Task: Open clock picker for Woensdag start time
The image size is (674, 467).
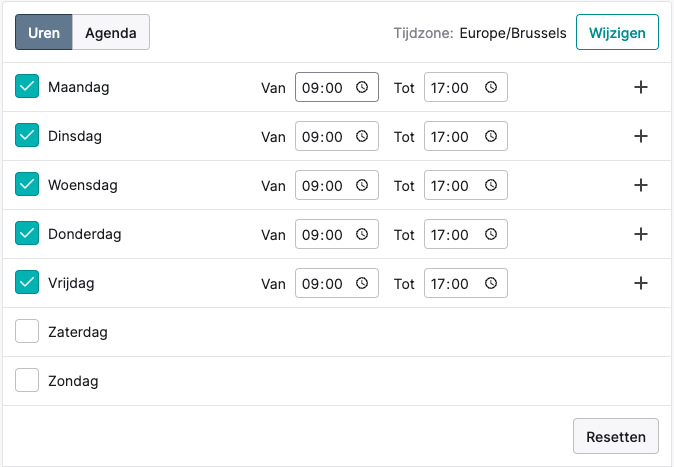Action: tap(362, 185)
